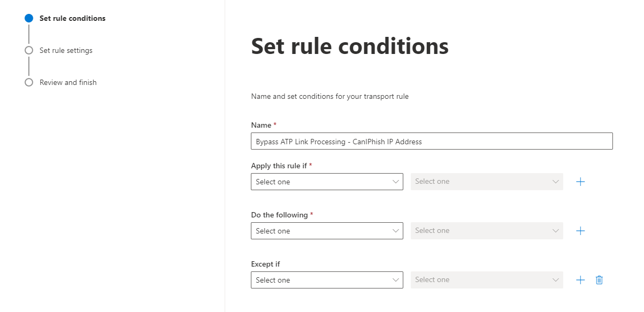Add another 'Do the following' action with plus icon
This screenshot has width=644, height=312.
[580, 231]
